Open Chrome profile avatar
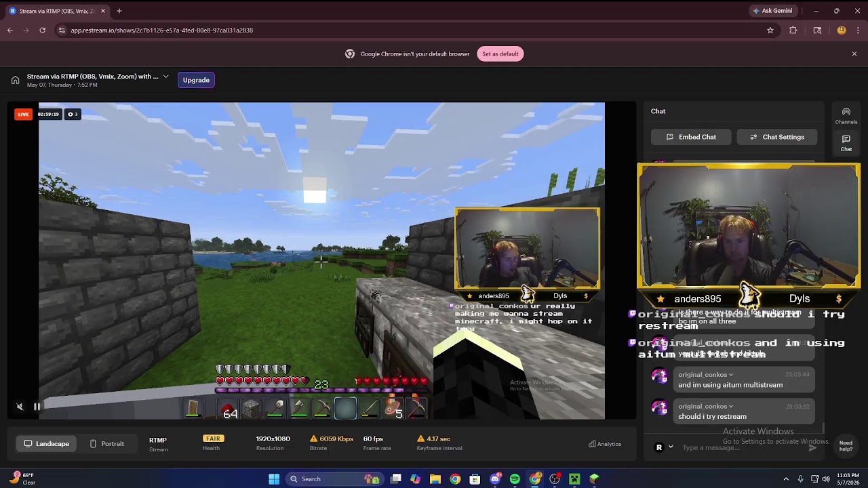The height and width of the screenshot is (488, 868). (x=842, y=30)
